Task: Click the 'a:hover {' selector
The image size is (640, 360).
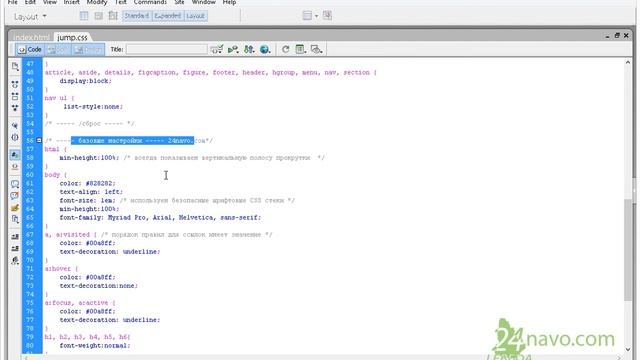Action: [61, 269]
